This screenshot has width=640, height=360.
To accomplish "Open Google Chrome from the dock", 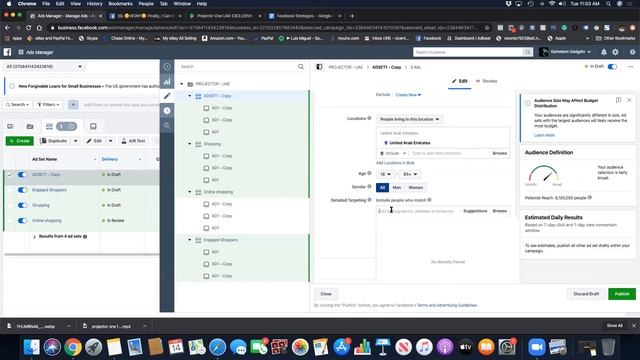I will 73,347.
